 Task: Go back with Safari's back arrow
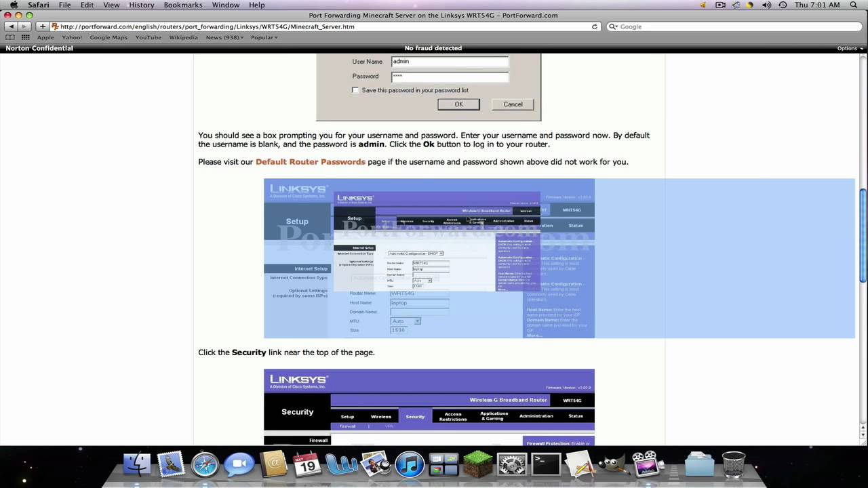click(12, 26)
